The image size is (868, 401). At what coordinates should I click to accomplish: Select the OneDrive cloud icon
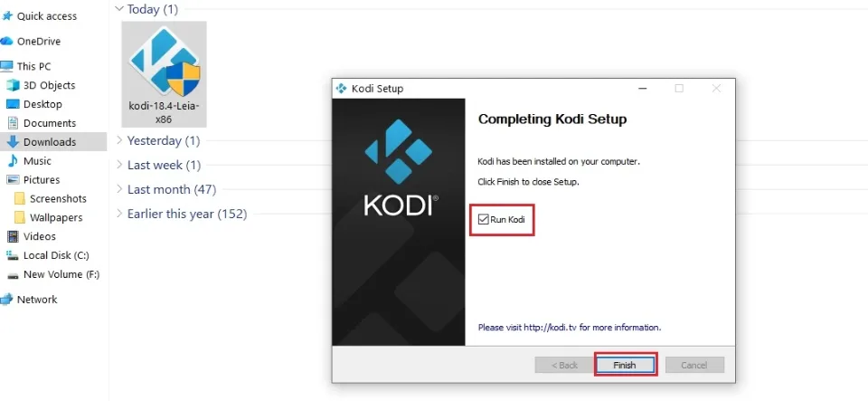click(7, 42)
